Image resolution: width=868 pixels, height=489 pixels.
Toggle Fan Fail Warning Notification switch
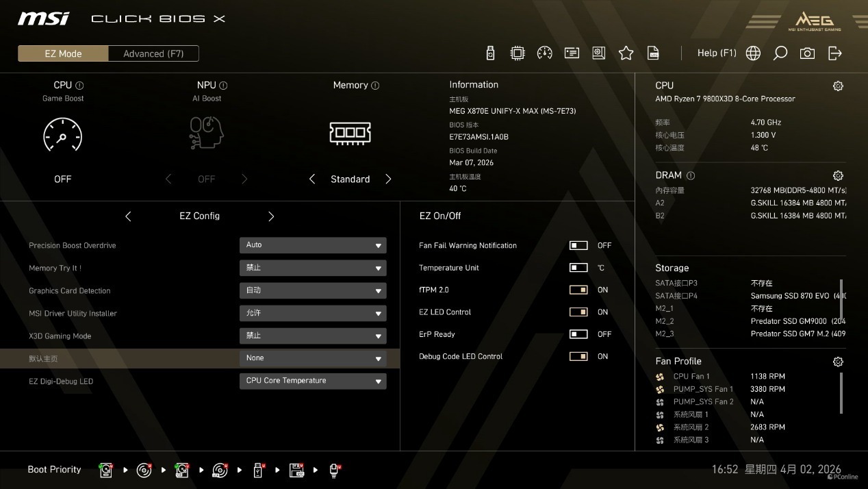578,245
